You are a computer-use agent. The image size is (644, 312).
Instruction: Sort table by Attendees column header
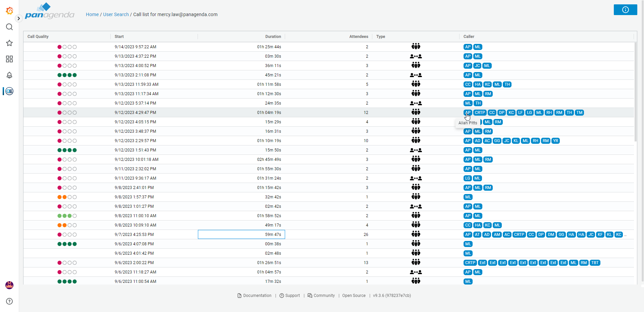[x=359, y=37]
